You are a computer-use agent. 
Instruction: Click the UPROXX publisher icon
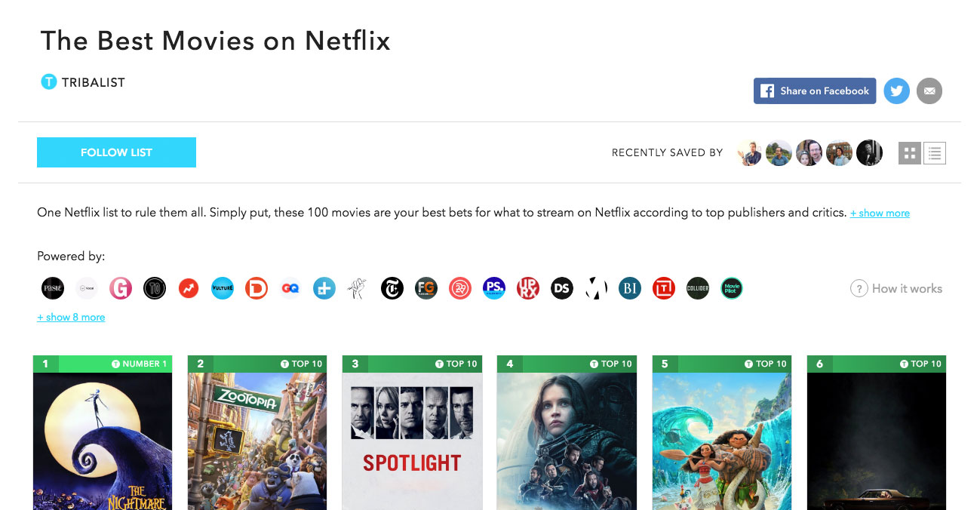528,288
